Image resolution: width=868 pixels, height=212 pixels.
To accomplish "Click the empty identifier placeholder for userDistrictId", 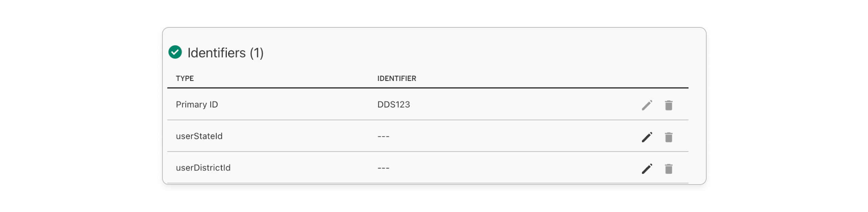I will (x=383, y=167).
